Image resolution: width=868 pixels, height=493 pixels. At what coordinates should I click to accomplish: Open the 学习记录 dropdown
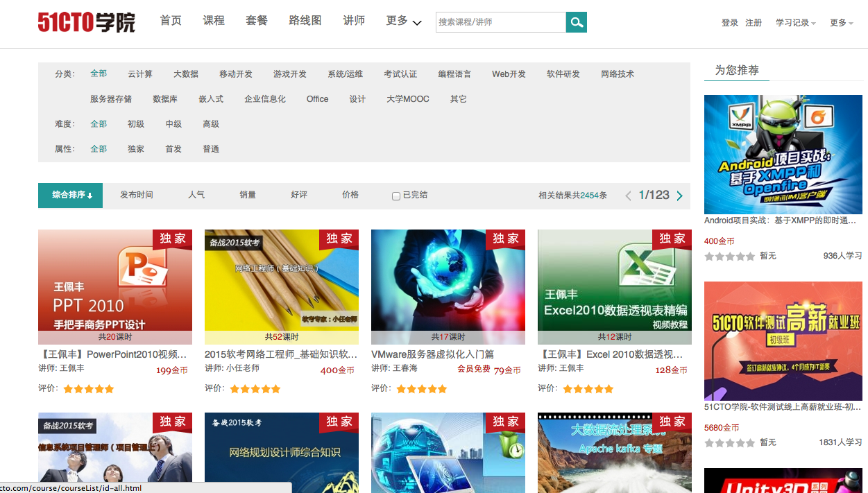click(x=795, y=23)
